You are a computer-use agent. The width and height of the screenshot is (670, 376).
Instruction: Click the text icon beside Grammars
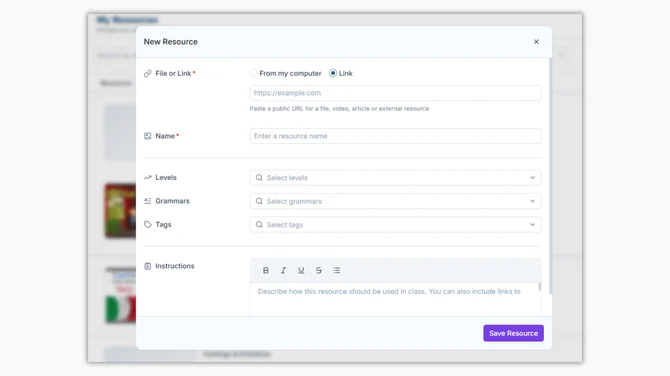coord(148,201)
